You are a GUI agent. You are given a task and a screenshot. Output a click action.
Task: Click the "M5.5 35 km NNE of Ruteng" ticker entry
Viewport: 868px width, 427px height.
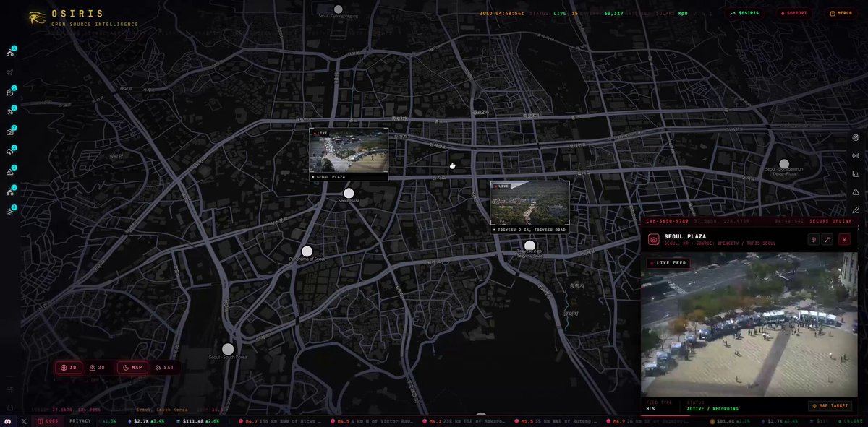coord(556,421)
